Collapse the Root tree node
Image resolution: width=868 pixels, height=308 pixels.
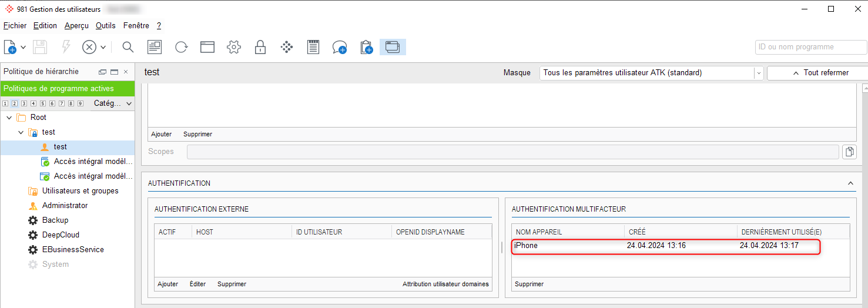click(9, 118)
